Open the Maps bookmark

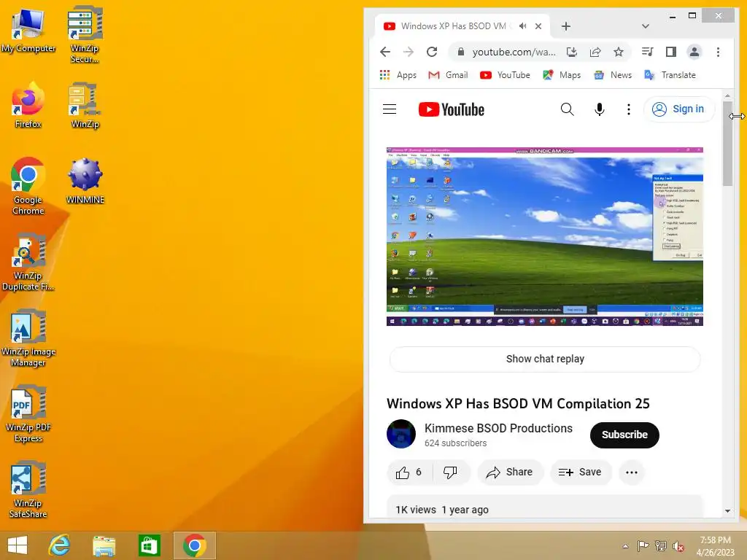(562, 75)
